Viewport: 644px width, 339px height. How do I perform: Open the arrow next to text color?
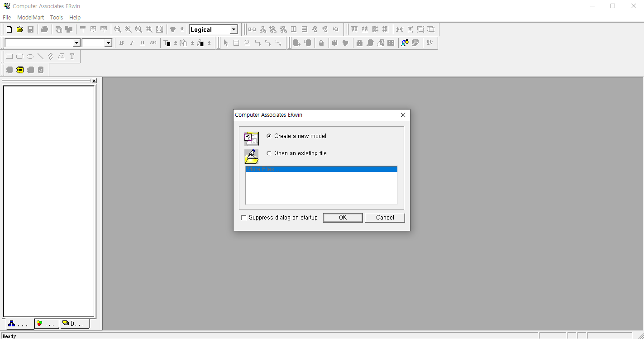click(x=176, y=43)
